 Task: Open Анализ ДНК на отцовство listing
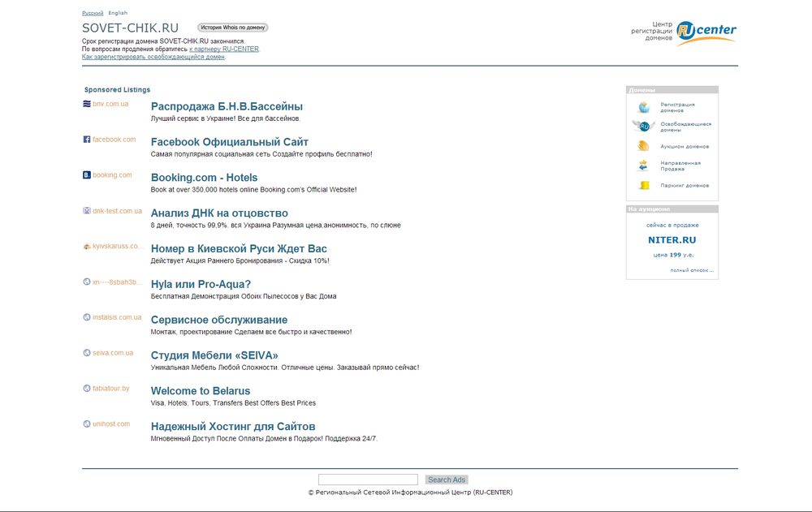coord(219,213)
